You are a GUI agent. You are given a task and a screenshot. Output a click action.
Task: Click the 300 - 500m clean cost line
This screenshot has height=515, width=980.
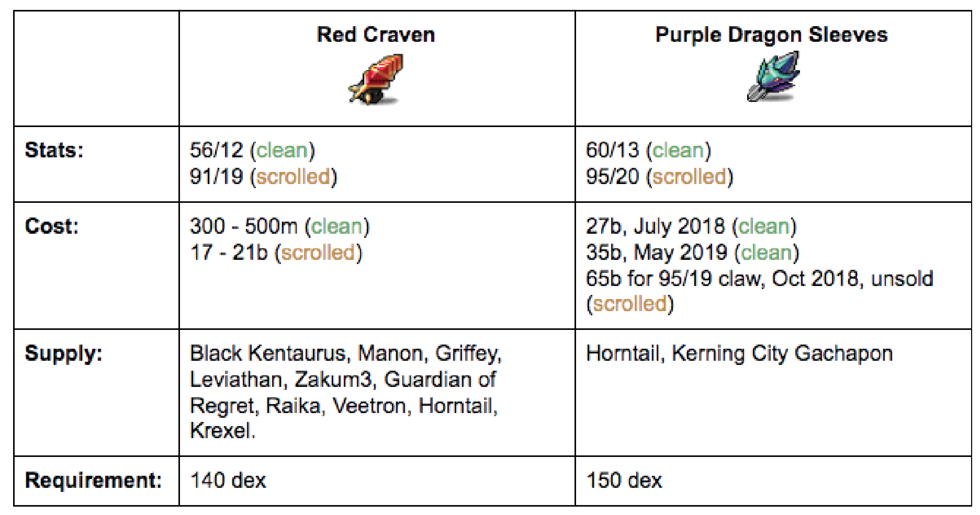click(279, 226)
